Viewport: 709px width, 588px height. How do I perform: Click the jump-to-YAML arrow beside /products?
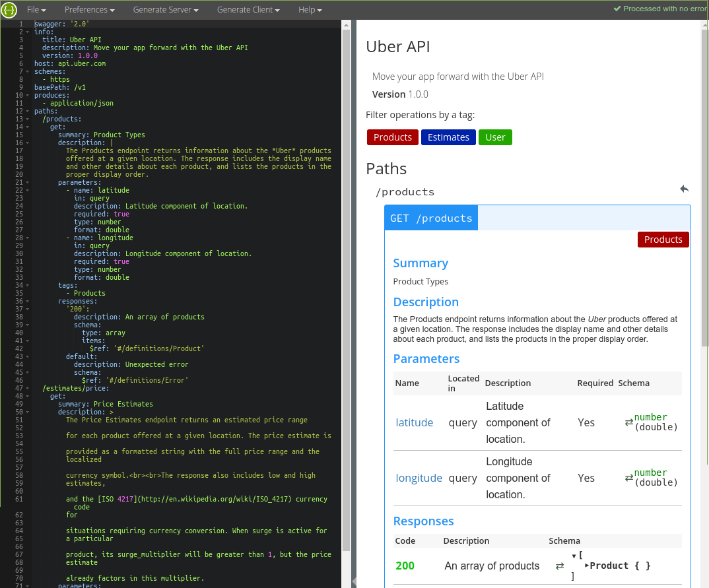point(684,189)
